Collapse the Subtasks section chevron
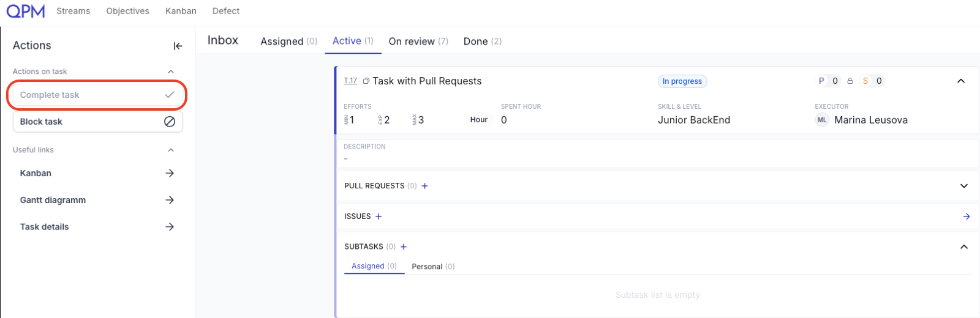This screenshot has height=318, width=980. [x=964, y=247]
